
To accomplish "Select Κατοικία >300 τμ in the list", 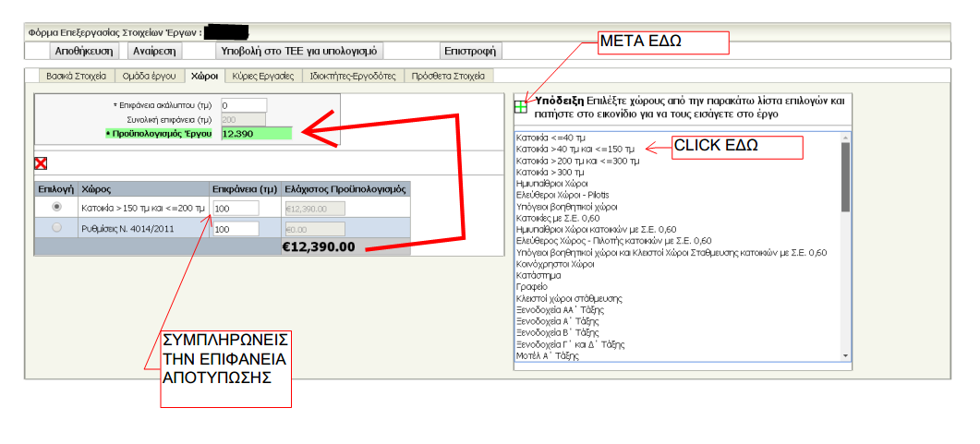I will pyautogui.click(x=550, y=172).
